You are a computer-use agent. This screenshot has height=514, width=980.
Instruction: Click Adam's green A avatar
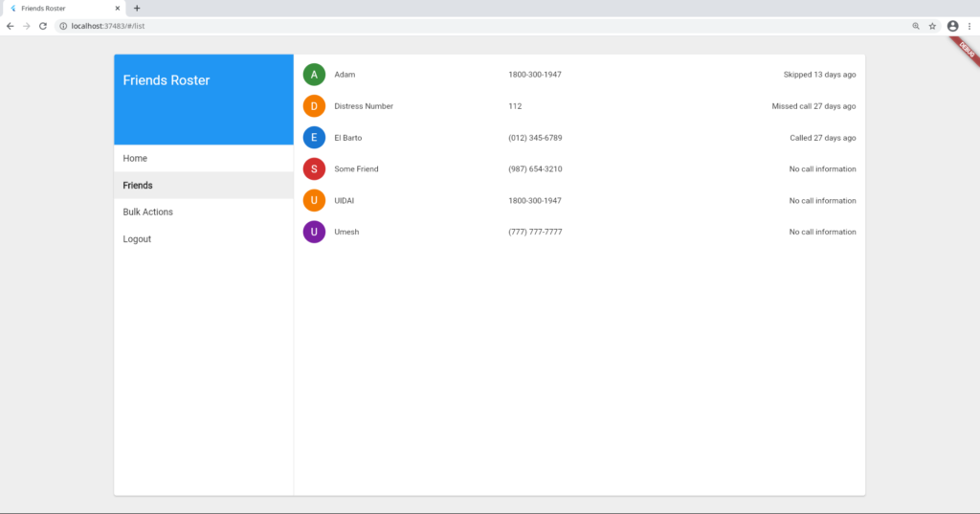(314, 75)
